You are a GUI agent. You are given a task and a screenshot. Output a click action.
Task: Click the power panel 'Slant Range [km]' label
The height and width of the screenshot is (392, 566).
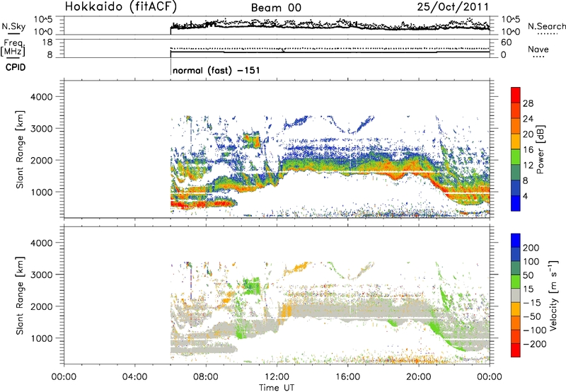[20, 149]
